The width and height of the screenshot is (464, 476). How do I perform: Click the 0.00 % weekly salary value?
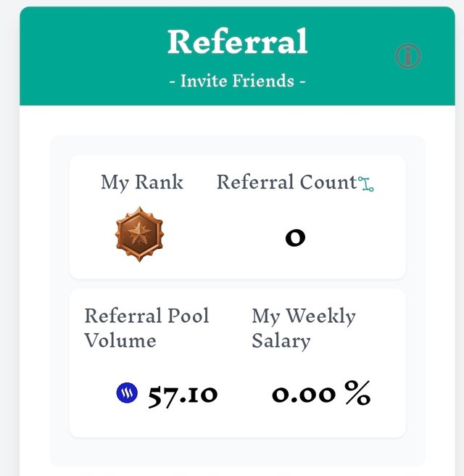321,393
